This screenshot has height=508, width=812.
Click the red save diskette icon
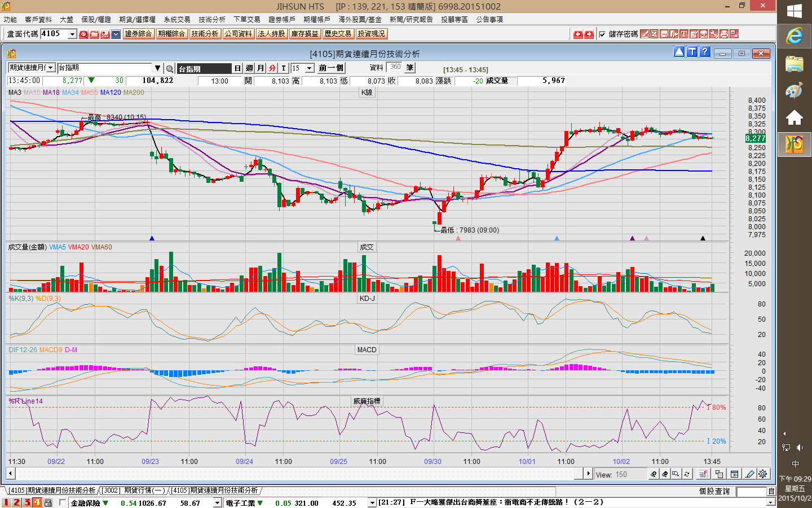(x=664, y=34)
